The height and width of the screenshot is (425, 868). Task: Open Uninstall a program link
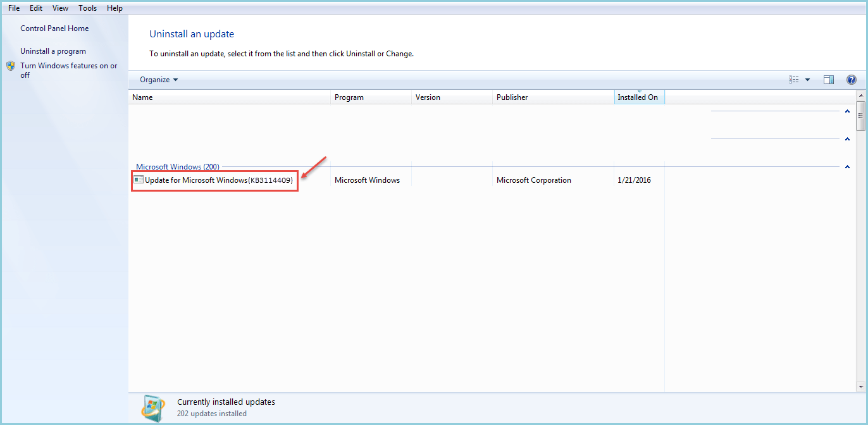coord(53,51)
